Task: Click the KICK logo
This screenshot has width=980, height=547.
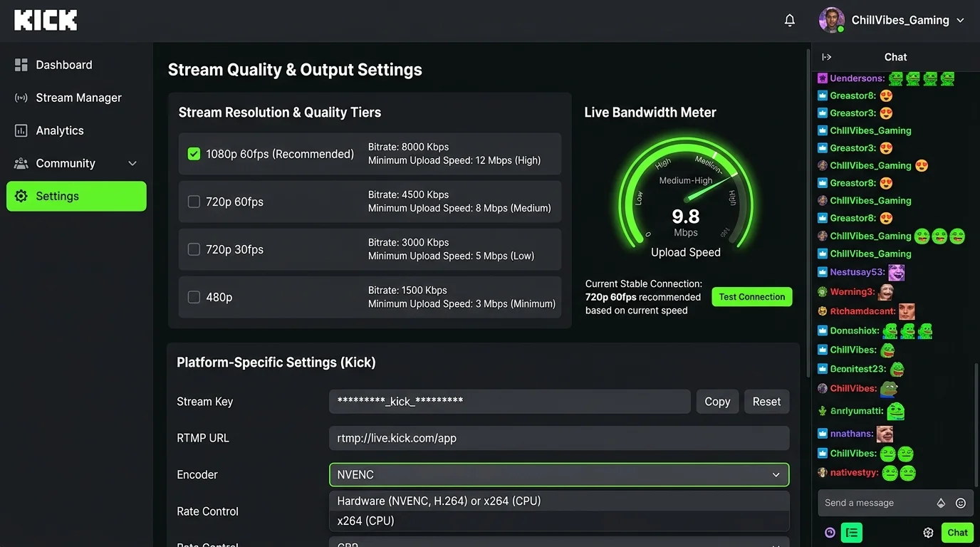Action: [46, 20]
